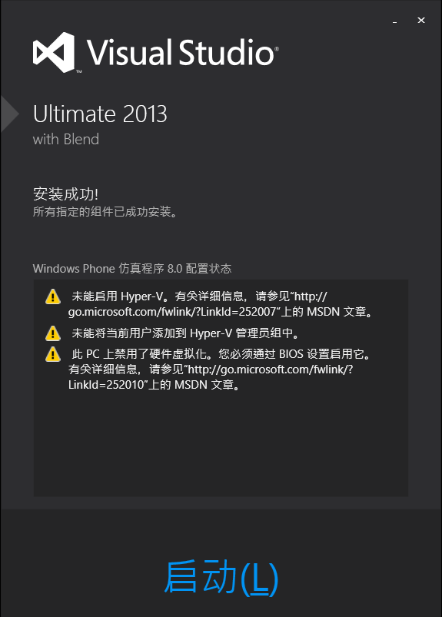
Task: Click the Visual Studio logo icon
Action: click(x=54, y=53)
